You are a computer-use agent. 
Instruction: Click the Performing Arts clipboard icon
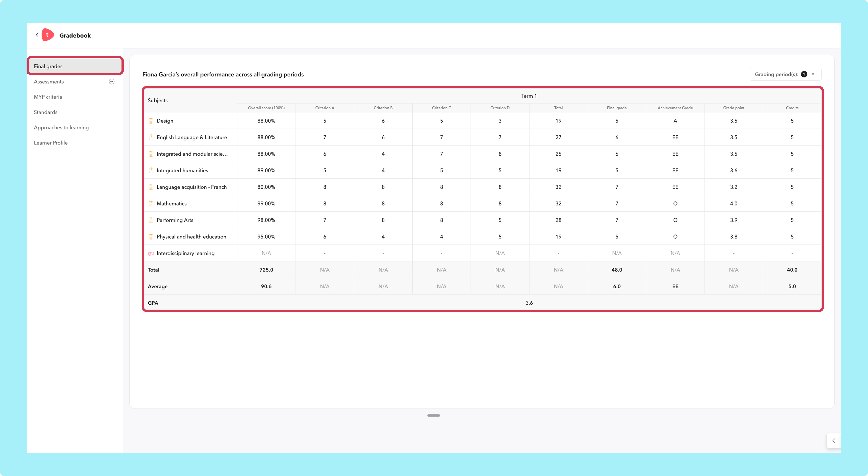pos(151,220)
